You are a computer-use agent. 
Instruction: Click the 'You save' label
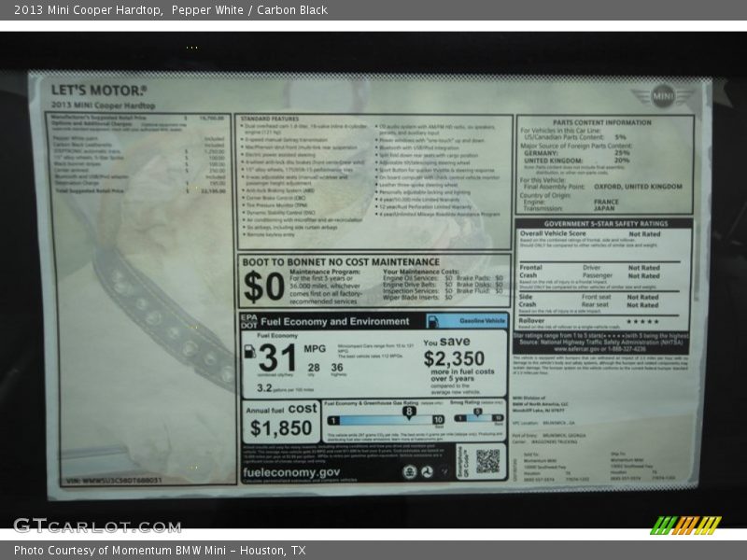(x=446, y=342)
